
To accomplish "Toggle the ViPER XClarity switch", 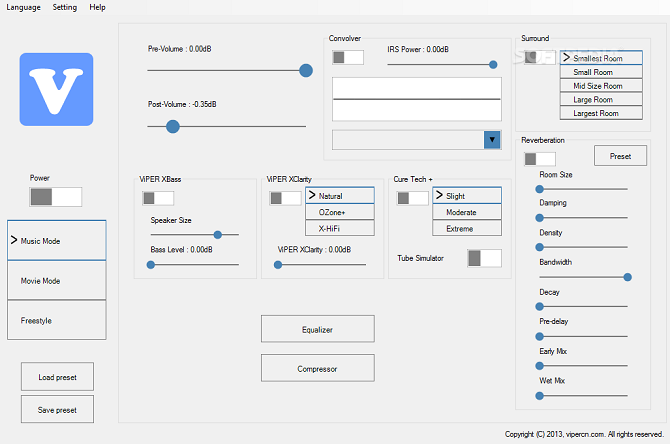I will click(285, 198).
